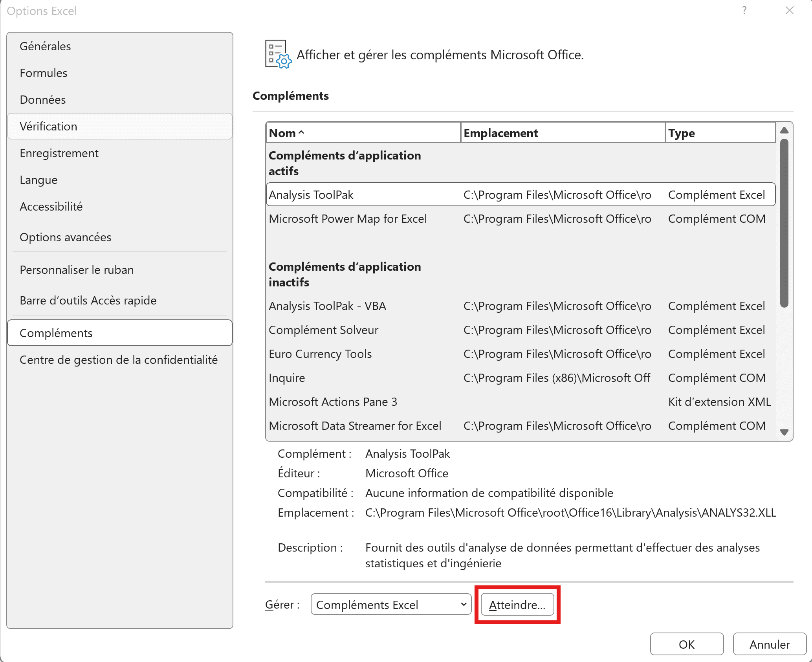This screenshot has height=662, width=812.
Task: Select Complément Solveur in the list
Action: click(x=323, y=330)
